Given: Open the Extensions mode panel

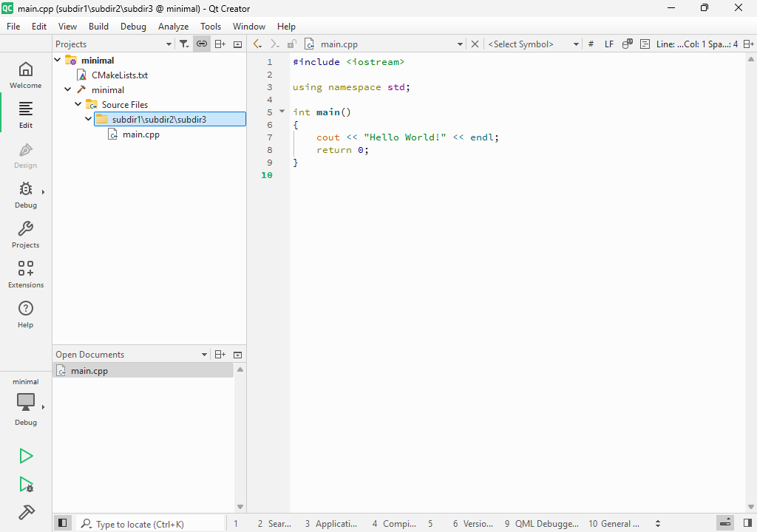Looking at the screenshot, I should (x=25, y=273).
